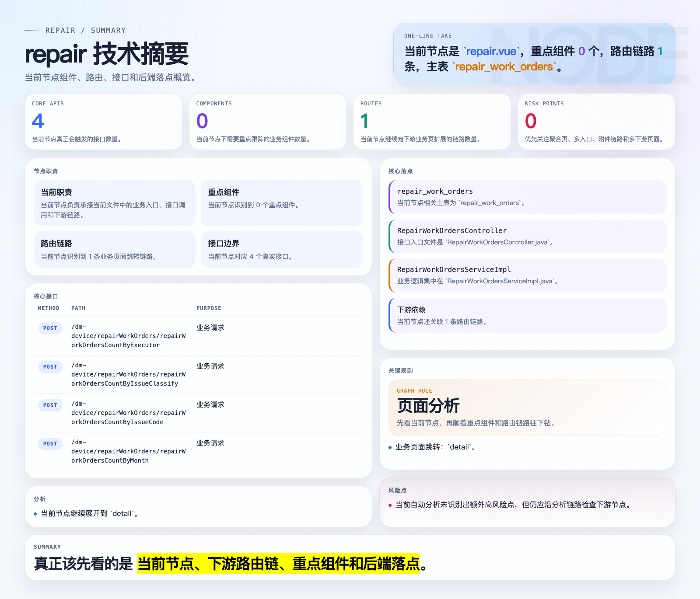Select the 重点组件 tile
This screenshot has height=599, width=700.
pos(282,203)
